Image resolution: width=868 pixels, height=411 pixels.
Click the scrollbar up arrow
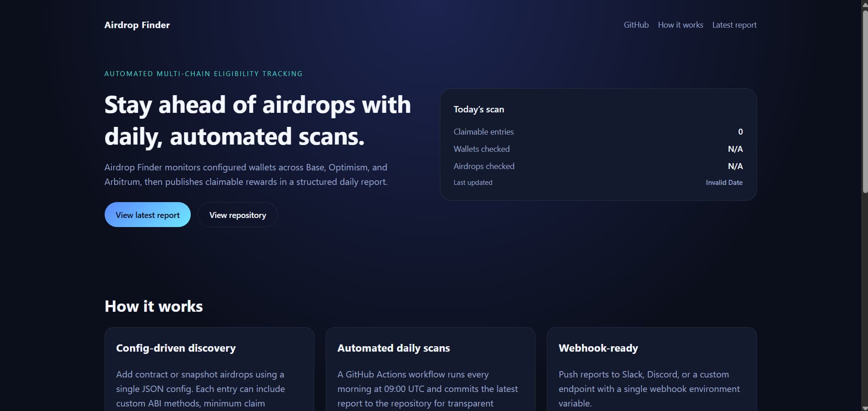[864, 4]
